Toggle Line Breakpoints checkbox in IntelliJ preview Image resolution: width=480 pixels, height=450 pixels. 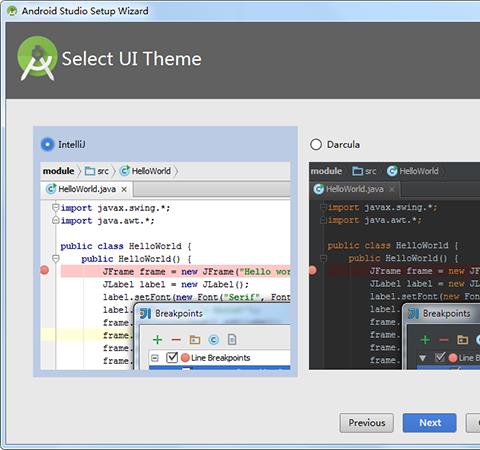click(x=172, y=357)
